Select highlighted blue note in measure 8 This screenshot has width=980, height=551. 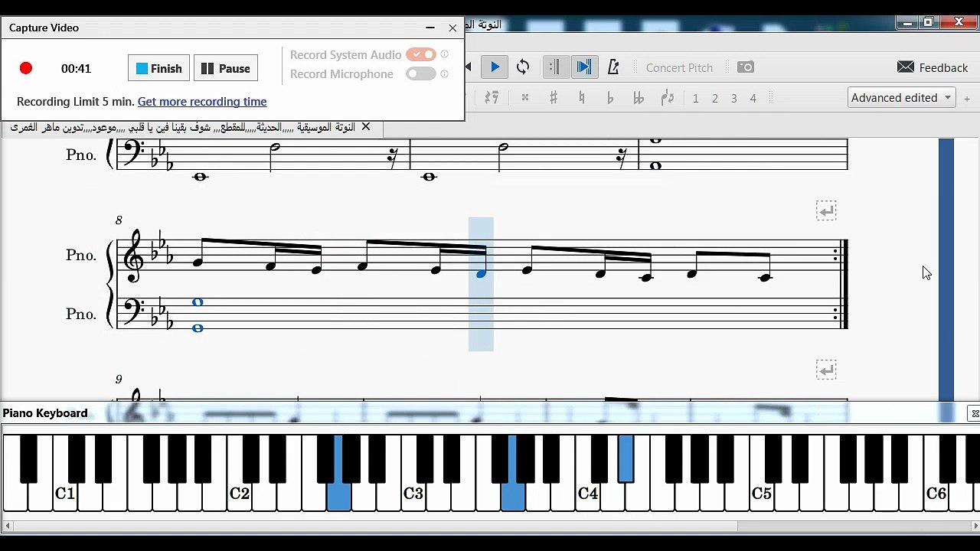(x=481, y=272)
